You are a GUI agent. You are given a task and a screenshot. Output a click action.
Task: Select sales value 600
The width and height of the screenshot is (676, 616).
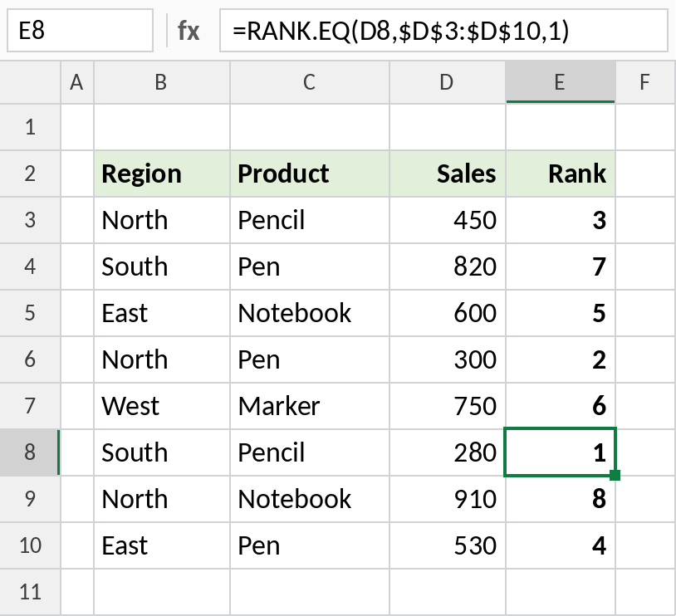pos(448,313)
